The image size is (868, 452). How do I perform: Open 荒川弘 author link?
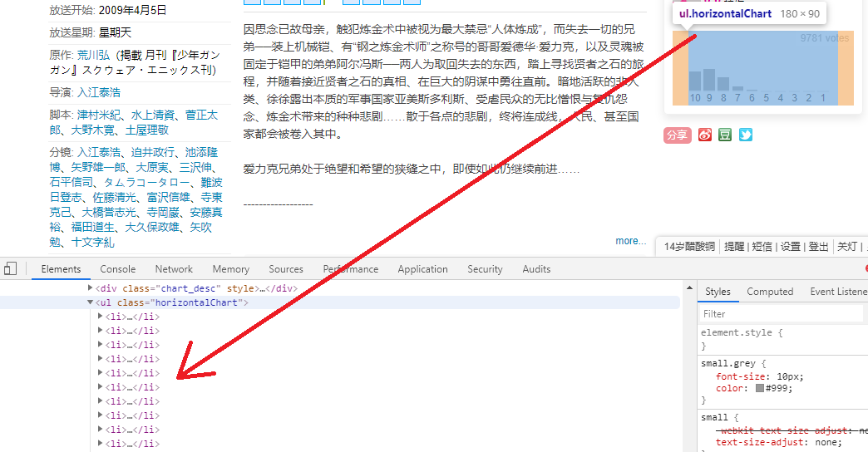[x=93, y=55]
